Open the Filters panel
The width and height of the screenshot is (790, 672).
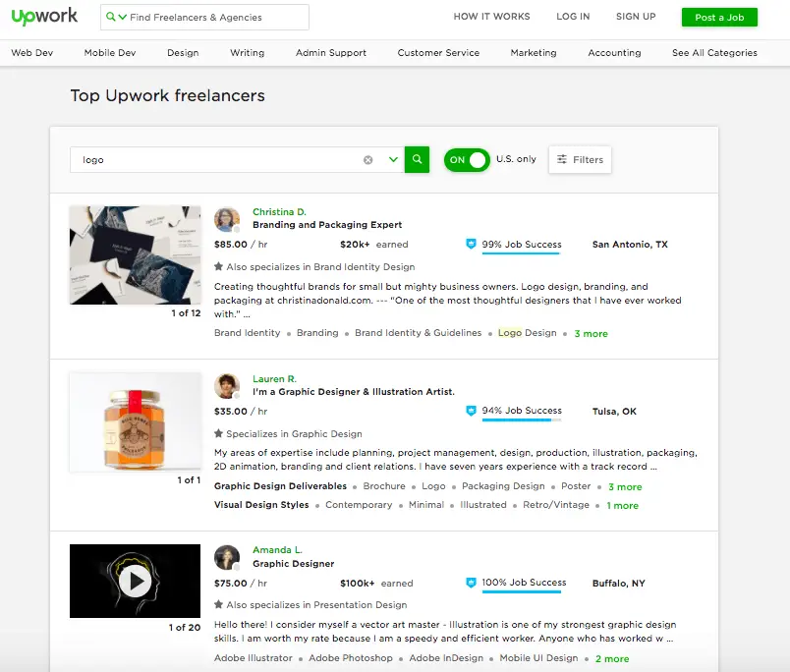click(580, 160)
